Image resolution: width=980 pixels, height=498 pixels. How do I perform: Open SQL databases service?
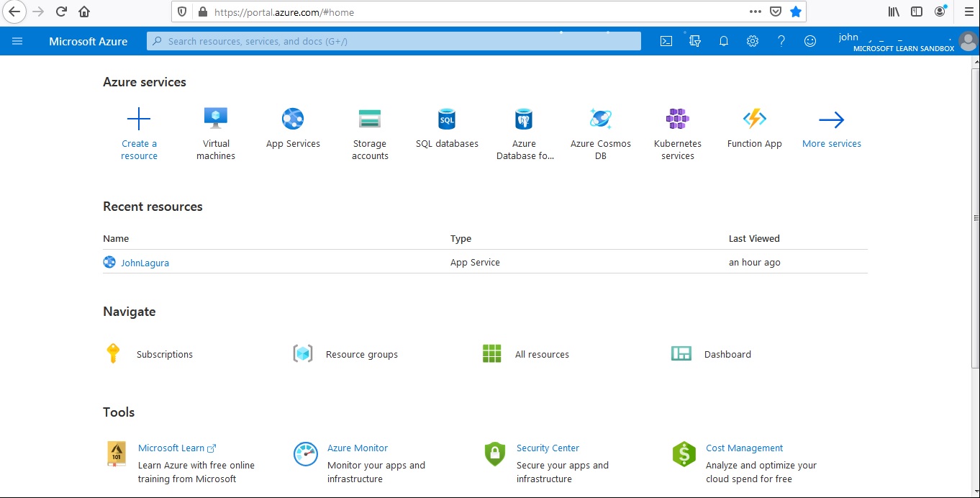click(446, 130)
